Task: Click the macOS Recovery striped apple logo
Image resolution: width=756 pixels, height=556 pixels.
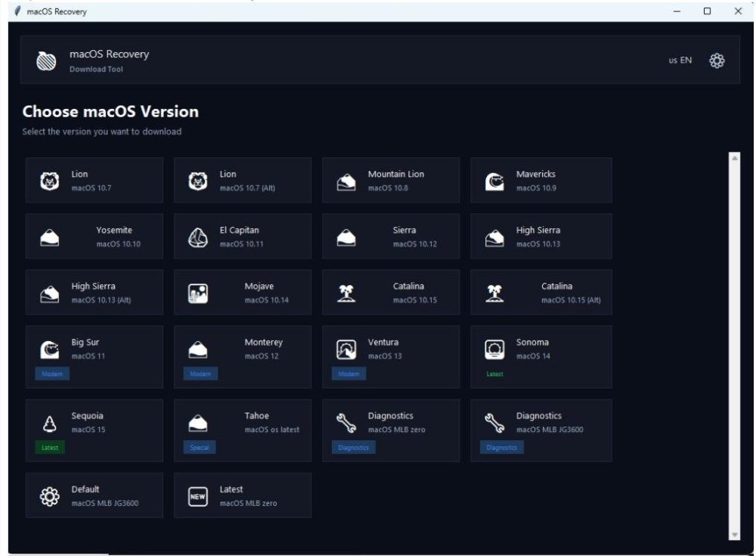Action: click(x=46, y=61)
